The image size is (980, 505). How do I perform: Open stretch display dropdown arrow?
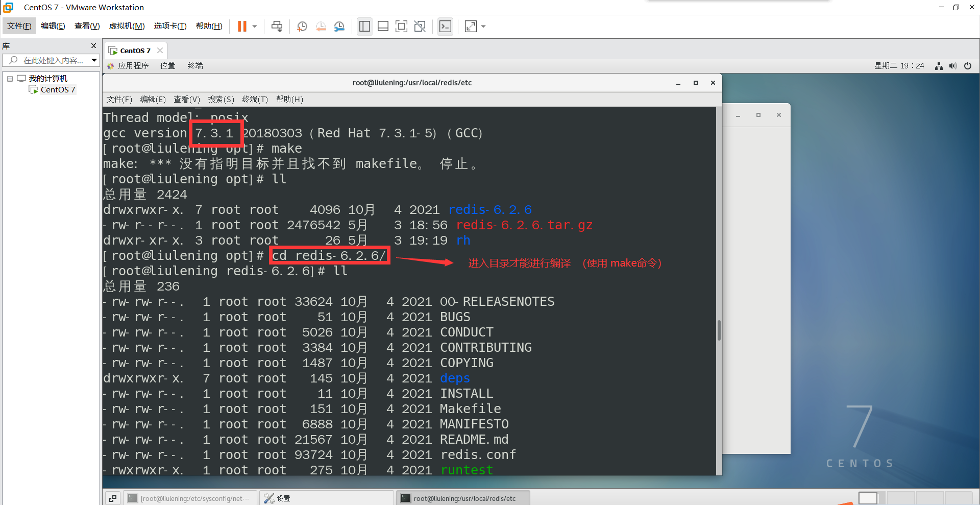(483, 26)
